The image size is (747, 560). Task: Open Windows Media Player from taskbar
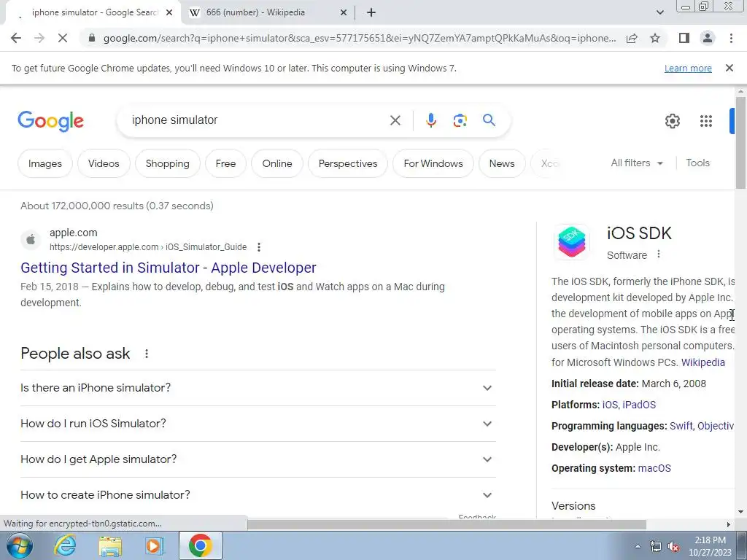coord(155,545)
